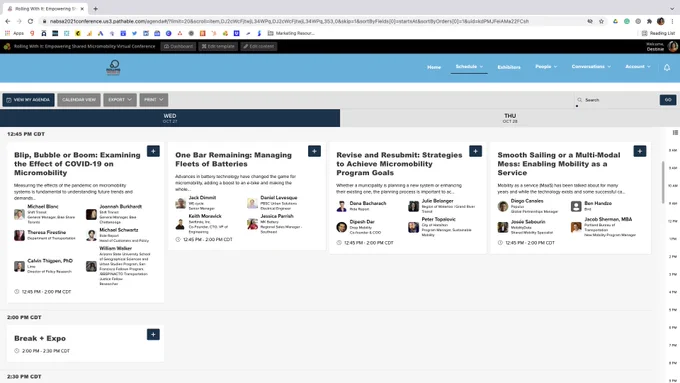Toggle the list view icon above time rail
Screen dimensions: 680x383
(675, 133)
